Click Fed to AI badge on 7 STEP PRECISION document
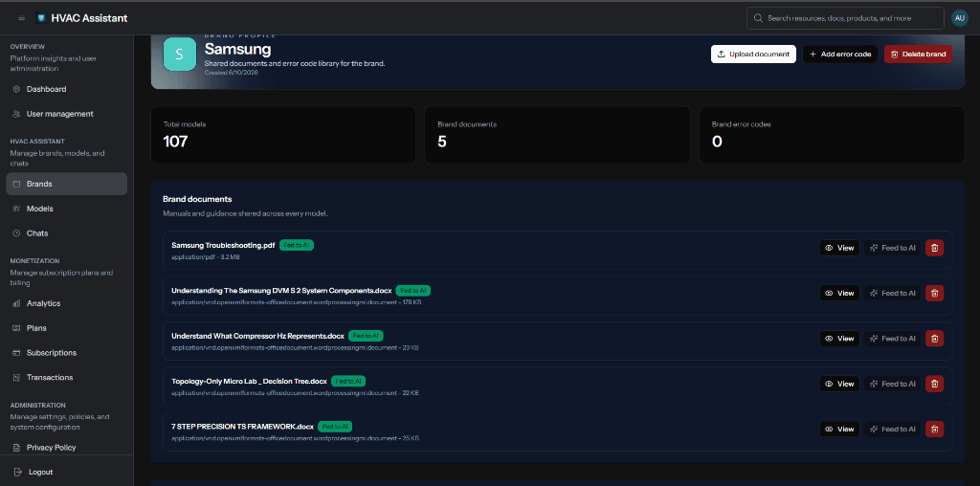 pyautogui.click(x=335, y=427)
